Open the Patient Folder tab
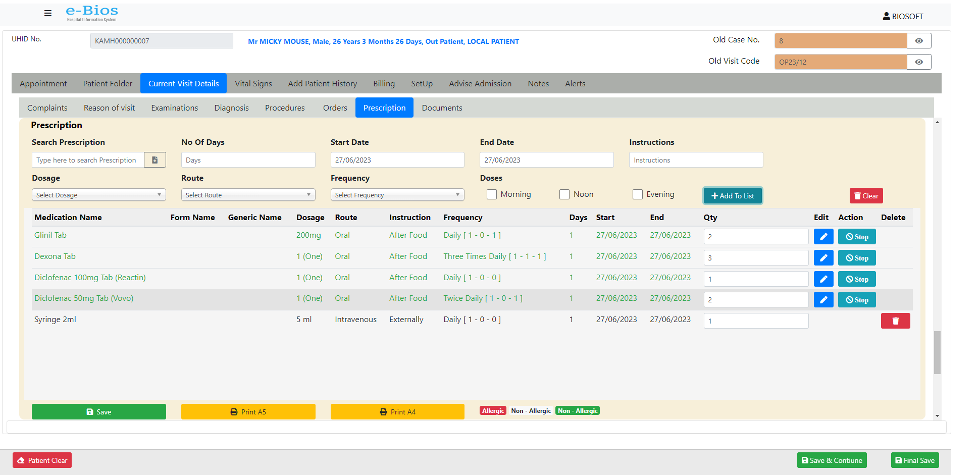 [108, 84]
